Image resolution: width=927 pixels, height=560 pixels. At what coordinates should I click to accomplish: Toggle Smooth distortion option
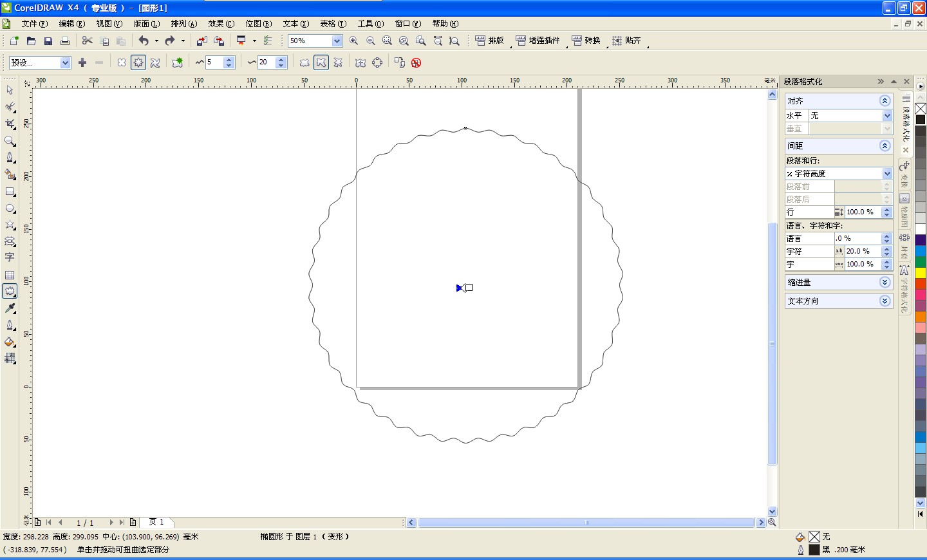pos(321,62)
